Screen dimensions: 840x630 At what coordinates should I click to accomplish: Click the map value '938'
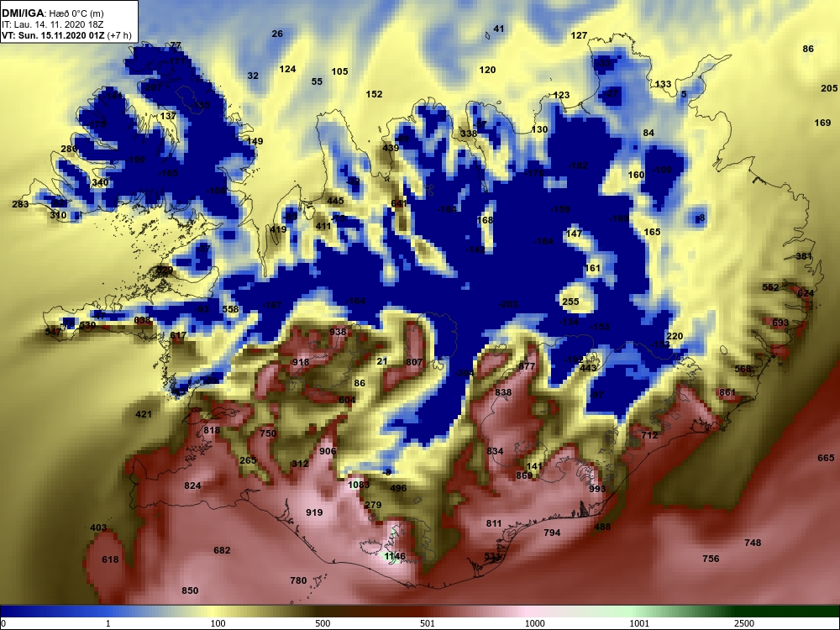(x=338, y=332)
